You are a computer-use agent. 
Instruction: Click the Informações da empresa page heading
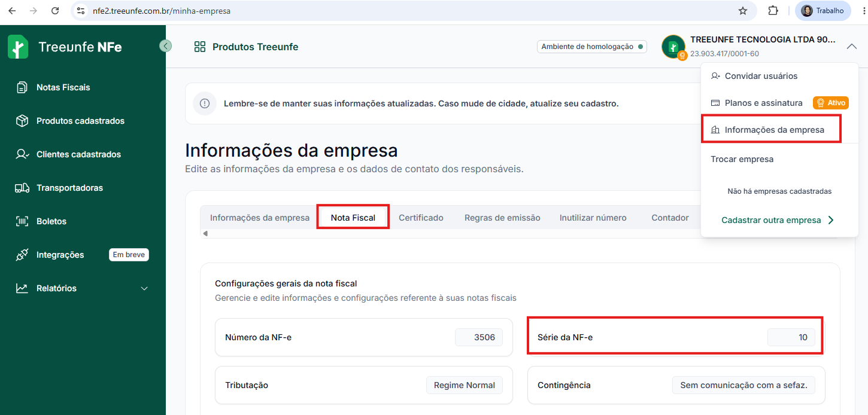point(291,150)
